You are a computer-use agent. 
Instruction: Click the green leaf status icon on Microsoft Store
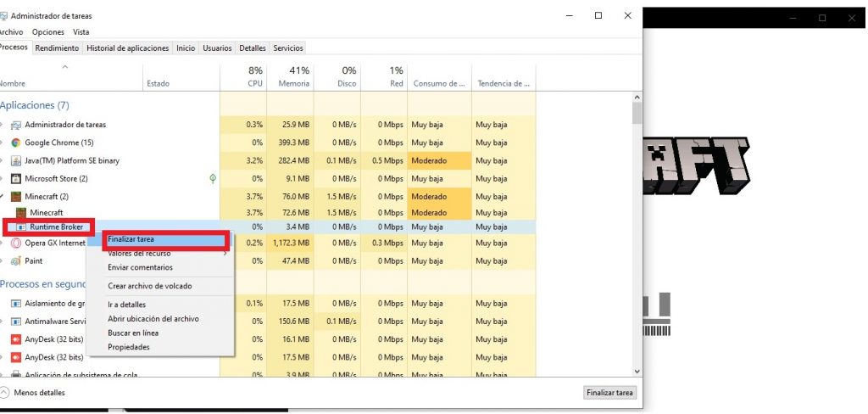[x=213, y=178]
